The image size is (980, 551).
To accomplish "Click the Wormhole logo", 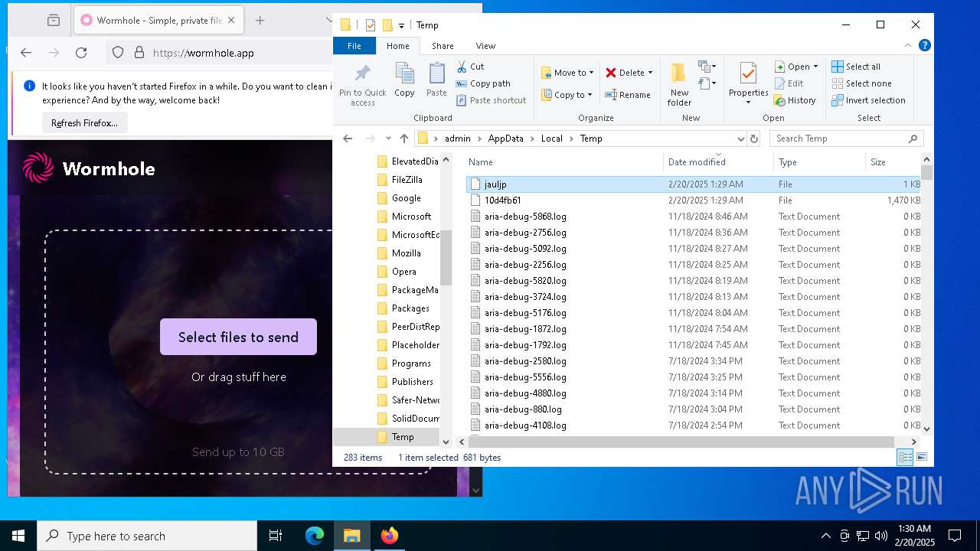I will point(89,168).
